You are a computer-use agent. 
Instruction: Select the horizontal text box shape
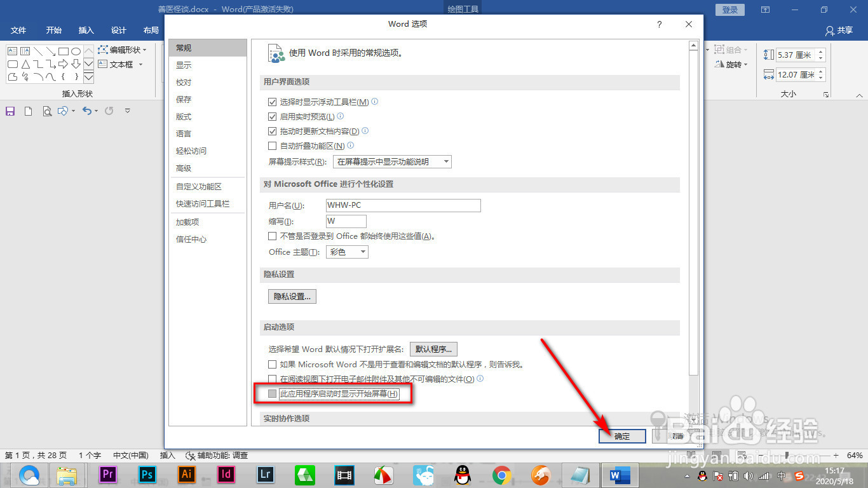point(12,51)
